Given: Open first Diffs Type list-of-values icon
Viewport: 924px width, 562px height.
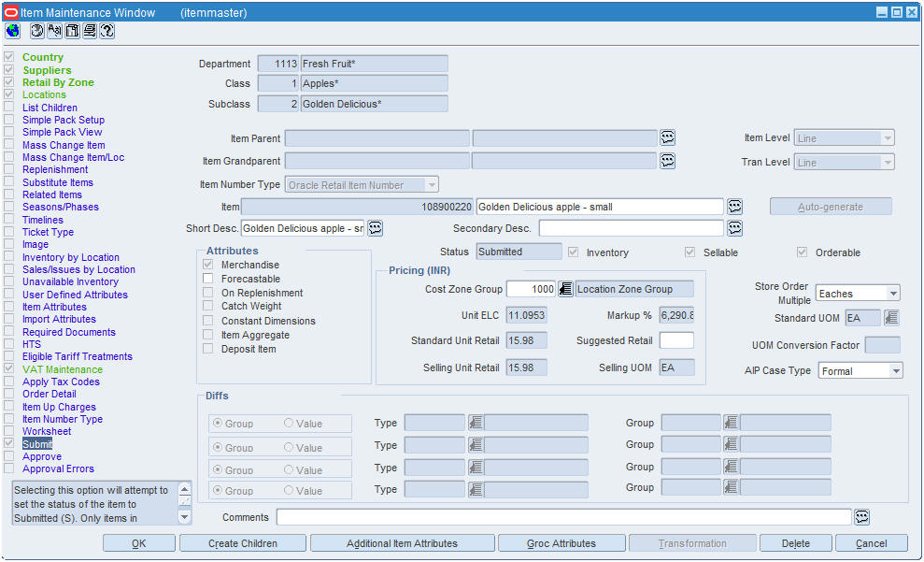Looking at the screenshot, I should (476, 423).
